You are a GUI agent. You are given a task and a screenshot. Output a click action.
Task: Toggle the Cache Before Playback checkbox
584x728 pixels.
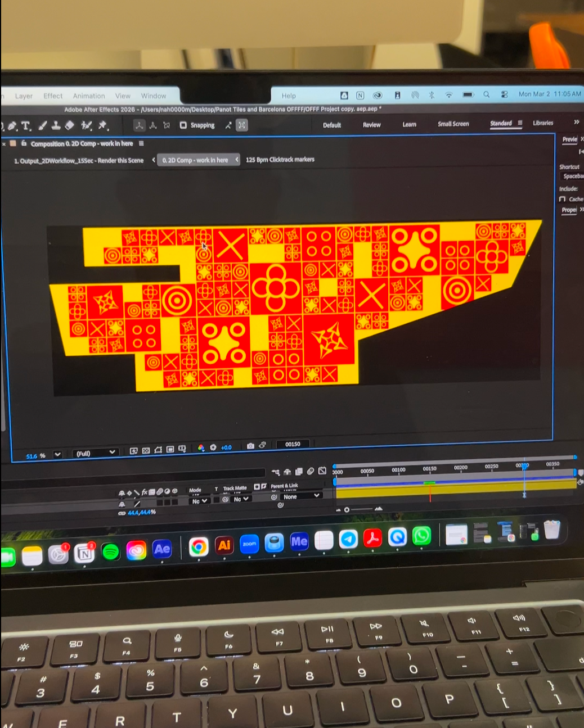(562, 199)
